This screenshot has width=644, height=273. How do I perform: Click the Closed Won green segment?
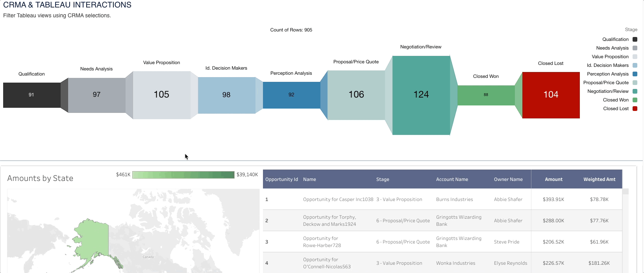(x=486, y=95)
